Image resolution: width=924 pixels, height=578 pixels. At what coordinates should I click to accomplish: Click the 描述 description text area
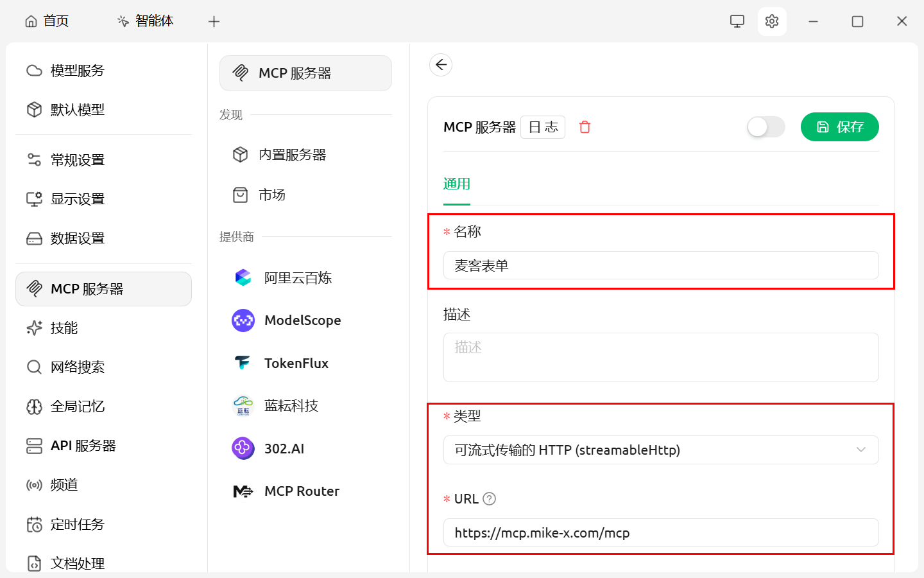660,357
